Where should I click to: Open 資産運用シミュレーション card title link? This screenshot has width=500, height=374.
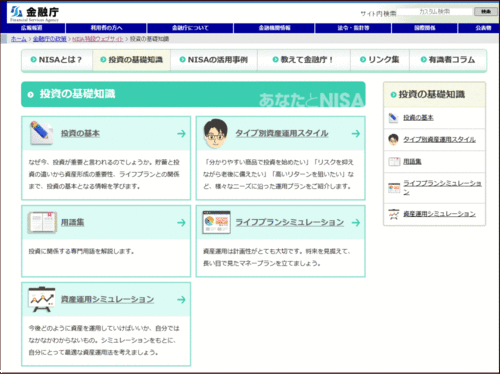coord(107,299)
